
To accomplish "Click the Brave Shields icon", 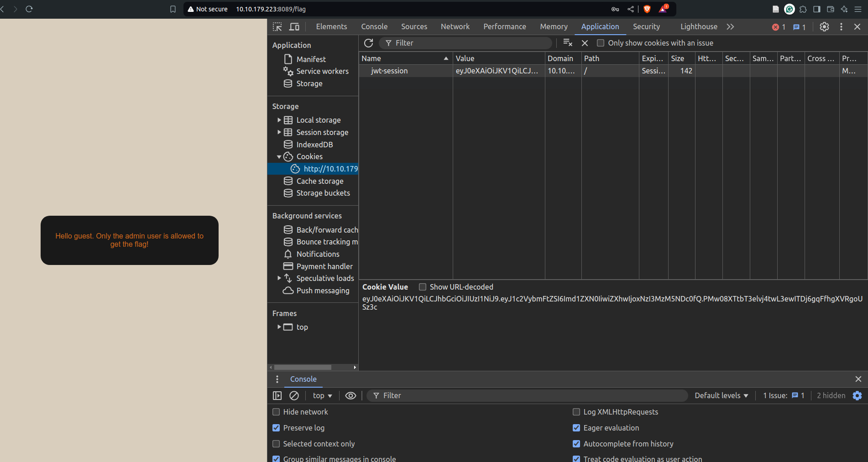I will (x=647, y=9).
